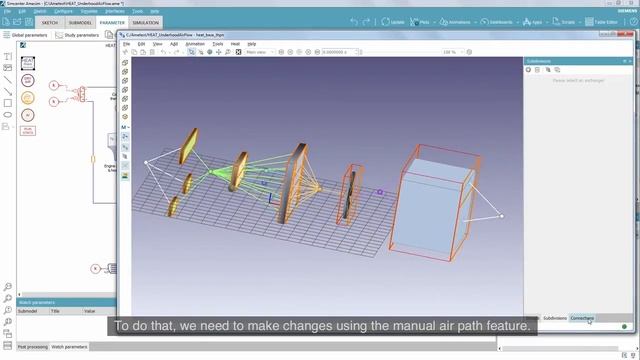Click the Study parameters button
Viewport: 640px width, 360px height.
pos(77,35)
